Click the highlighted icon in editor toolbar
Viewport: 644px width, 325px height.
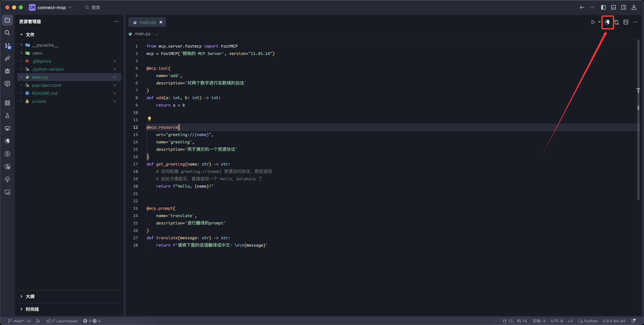pos(607,22)
